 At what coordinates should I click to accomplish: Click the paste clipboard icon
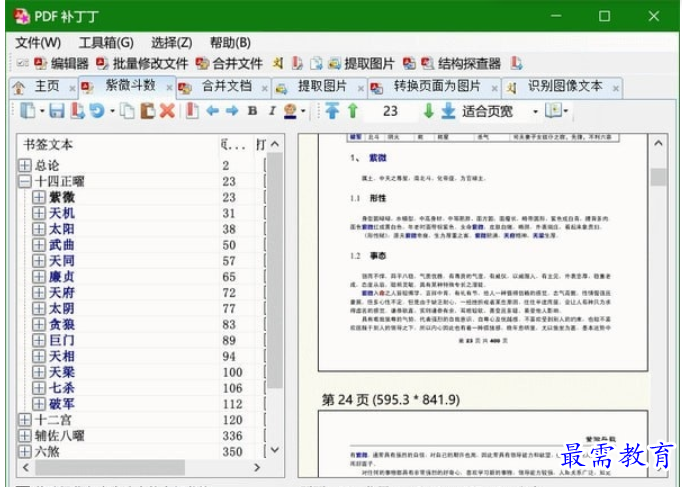(x=147, y=111)
